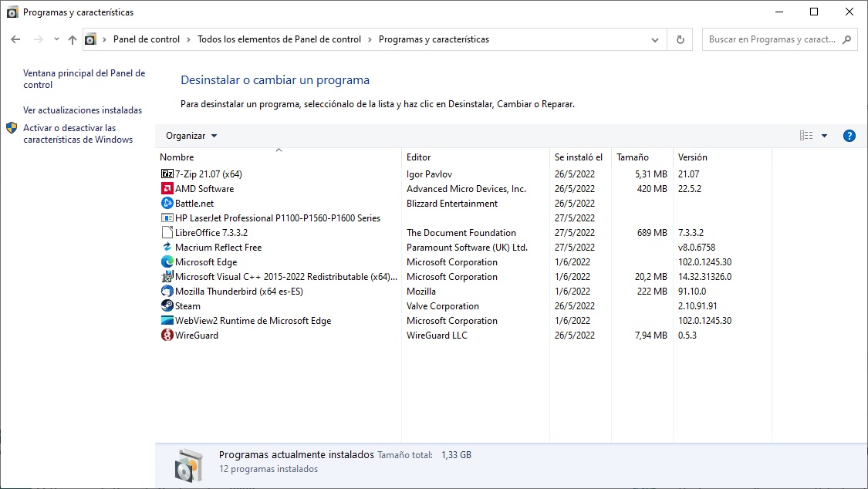Open Ver actualizaciones instaladas link
The image size is (868, 489).
(83, 110)
